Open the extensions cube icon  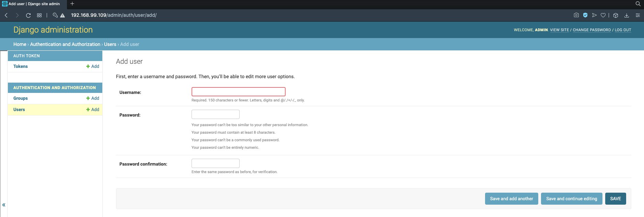[x=616, y=15]
